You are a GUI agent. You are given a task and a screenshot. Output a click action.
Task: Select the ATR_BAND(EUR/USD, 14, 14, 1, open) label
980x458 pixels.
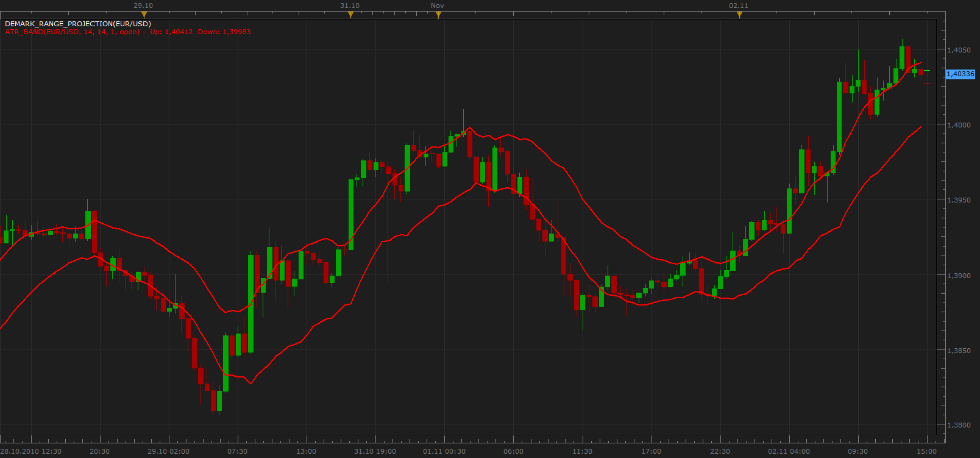tap(73, 32)
